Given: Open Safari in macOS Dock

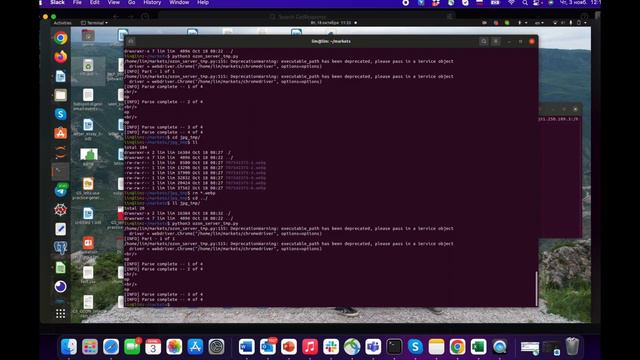Looking at the screenshot, I should pyautogui.click(x=111, y=347).
